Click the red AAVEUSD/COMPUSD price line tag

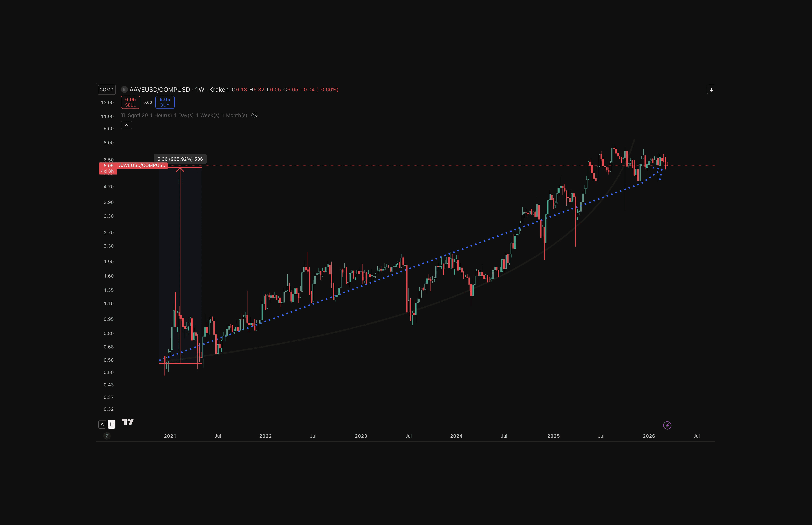(x=142, y=165)
